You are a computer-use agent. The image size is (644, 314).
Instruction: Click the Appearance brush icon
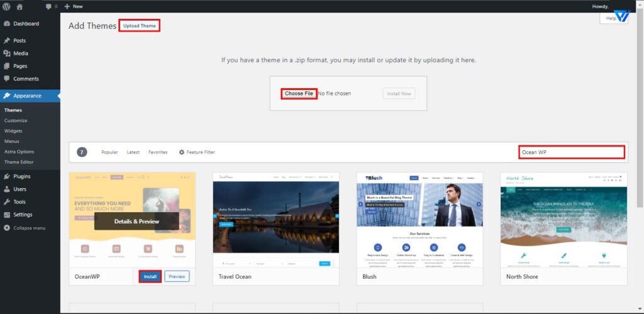(6, 96)
